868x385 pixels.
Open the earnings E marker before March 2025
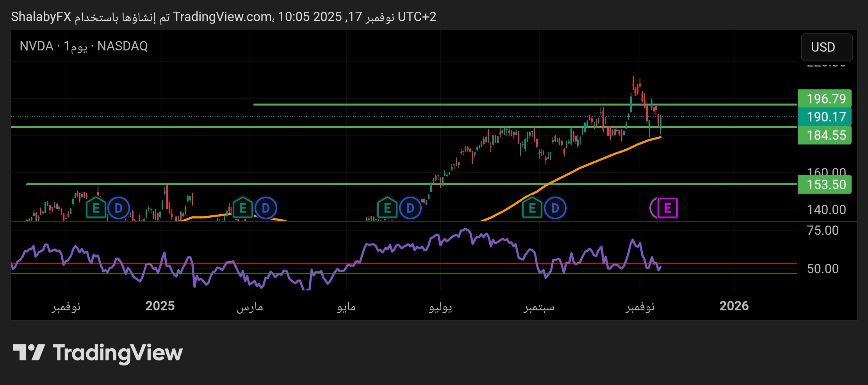pos(243,208)
